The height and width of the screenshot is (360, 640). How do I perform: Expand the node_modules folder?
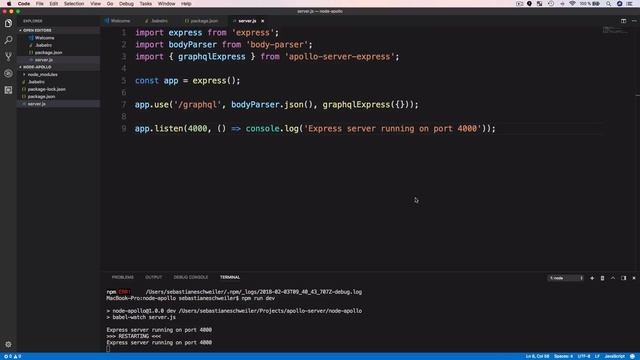coord(42,74)
